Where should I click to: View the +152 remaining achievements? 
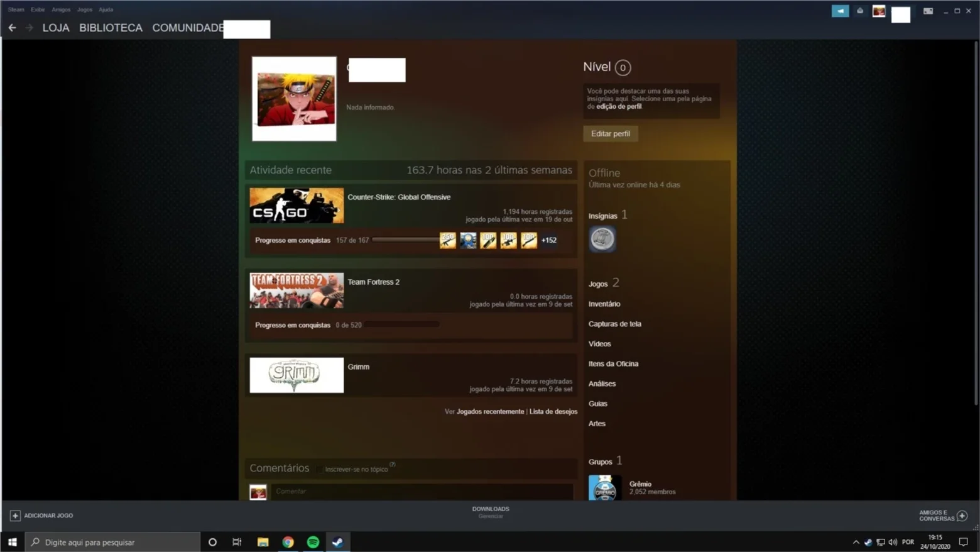click(x=549, y=240)
